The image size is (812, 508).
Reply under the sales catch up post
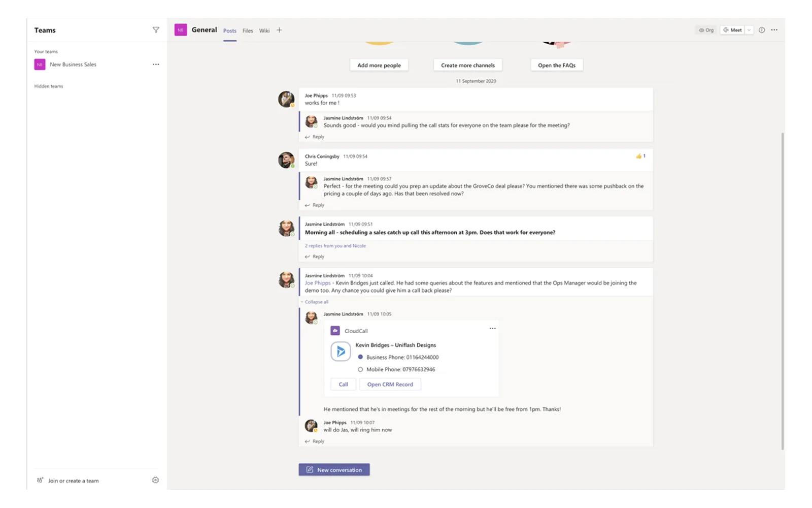tap(315, 257)
